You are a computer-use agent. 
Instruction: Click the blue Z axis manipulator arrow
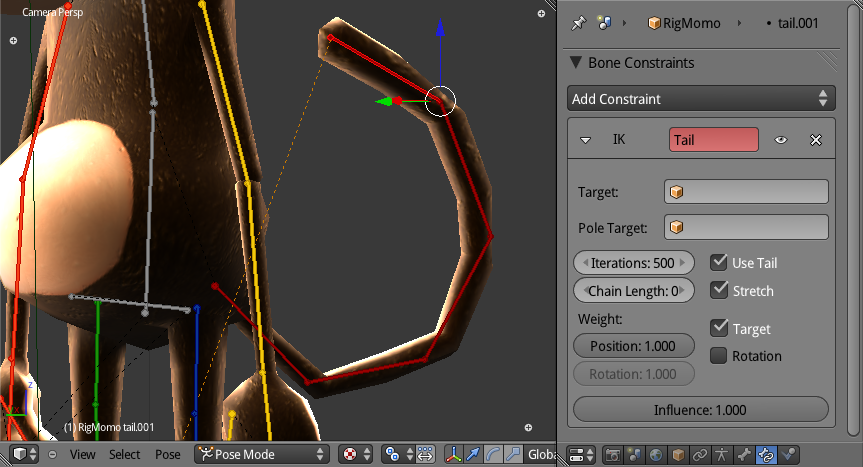pos(440,30)
